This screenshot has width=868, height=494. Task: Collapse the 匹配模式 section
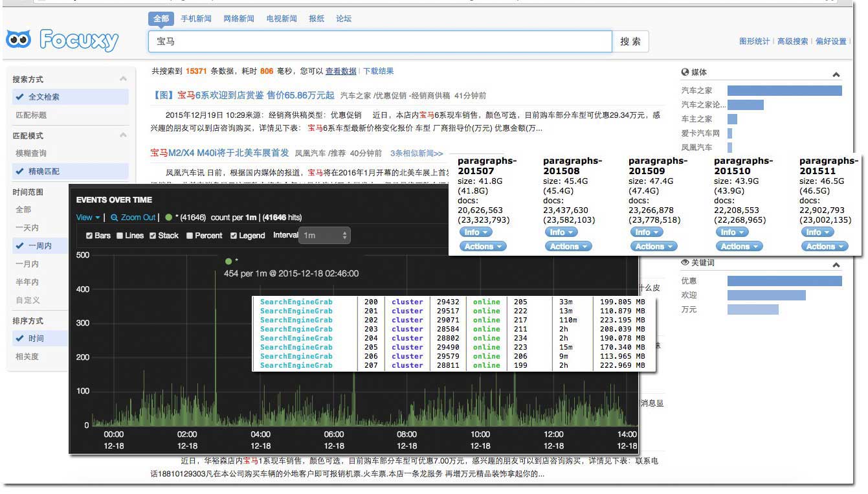coord(123,135)
